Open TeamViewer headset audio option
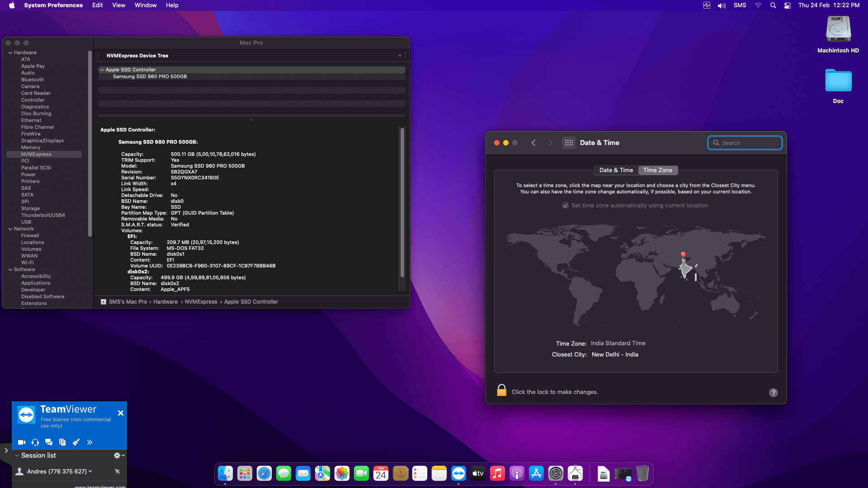This screenshot has height=488, width=868. coord(35,442)
